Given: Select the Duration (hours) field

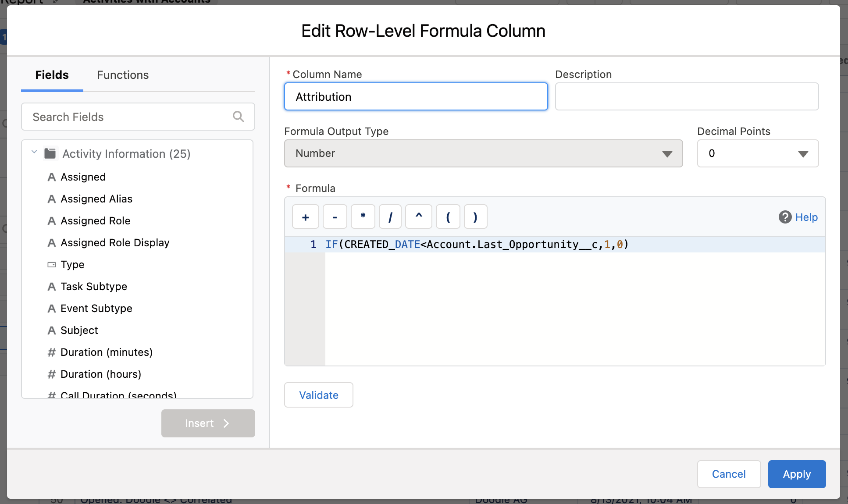Looking at the screenshot, I should tap(101, 374).
